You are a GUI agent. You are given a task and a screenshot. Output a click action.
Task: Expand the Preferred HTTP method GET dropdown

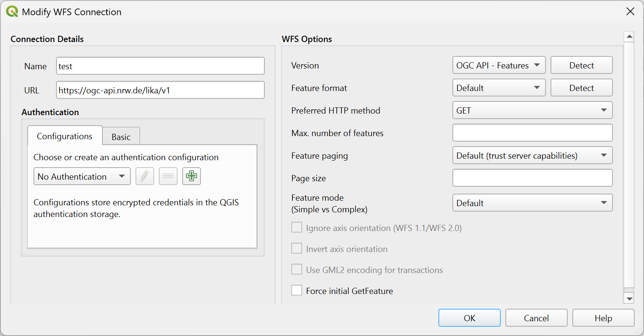532,110
